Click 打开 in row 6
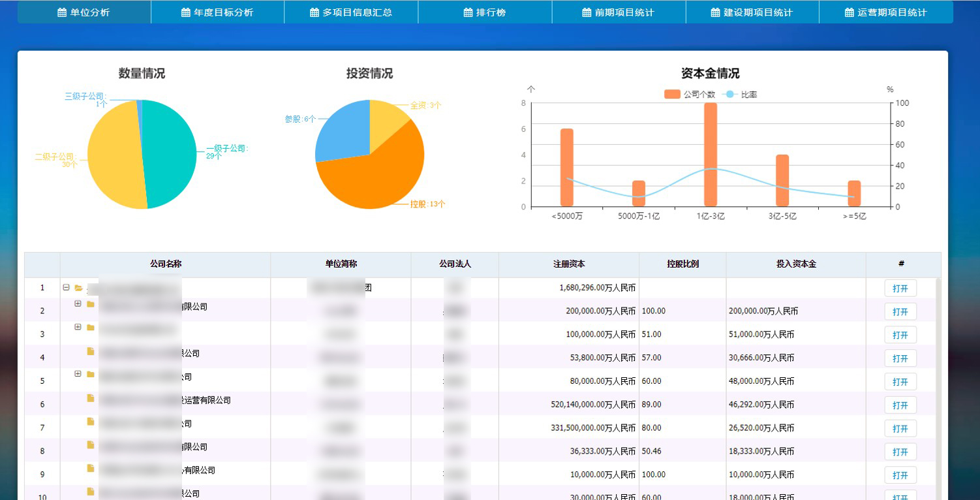This screenshot has height=500, width=980. (900, 405)
